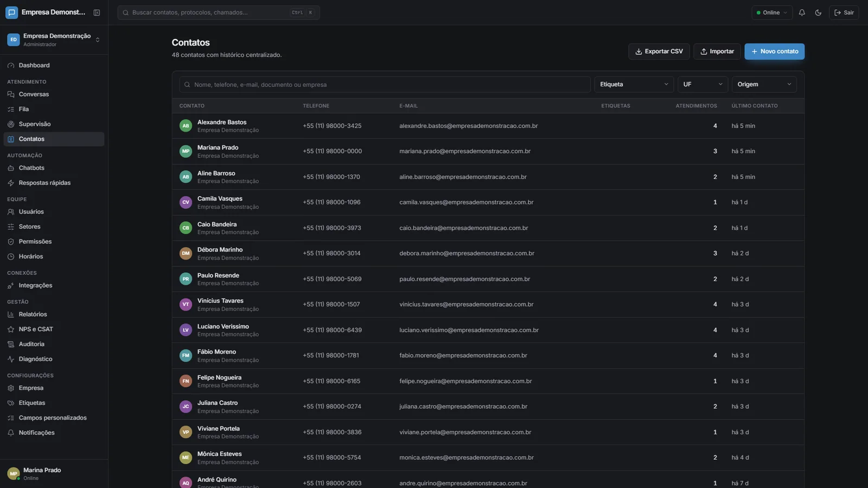Open Campos personalizados settings

tap(54, 418)
